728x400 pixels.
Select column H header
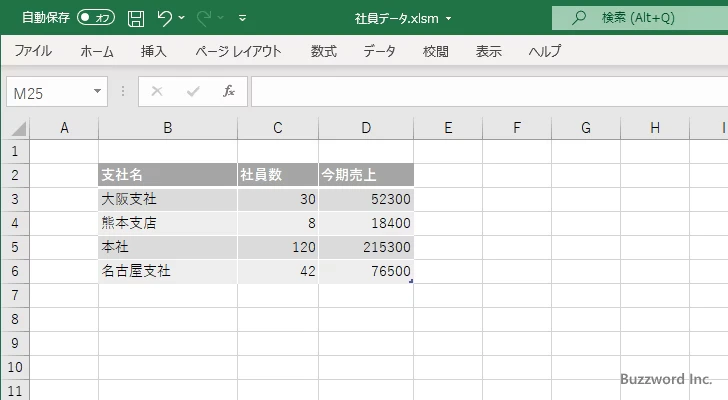pos(655,128)
